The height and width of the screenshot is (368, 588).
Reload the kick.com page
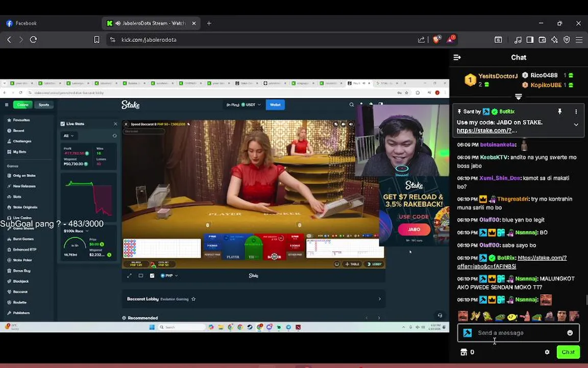33,39
